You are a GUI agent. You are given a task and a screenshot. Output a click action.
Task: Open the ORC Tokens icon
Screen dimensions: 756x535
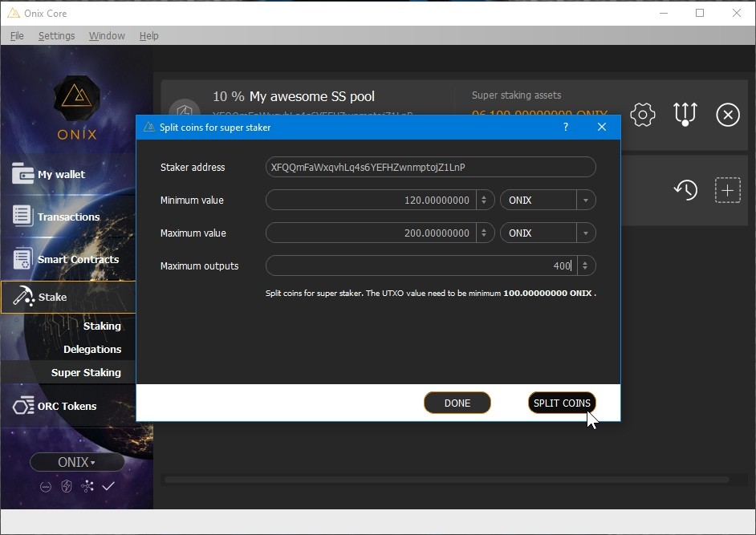[x=23, y=406]
